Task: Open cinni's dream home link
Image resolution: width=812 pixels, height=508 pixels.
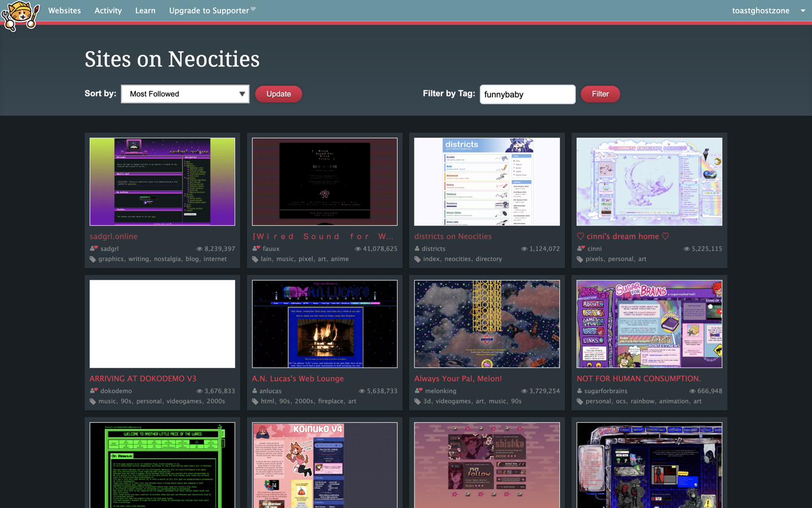Action: [x=623, y=237]
